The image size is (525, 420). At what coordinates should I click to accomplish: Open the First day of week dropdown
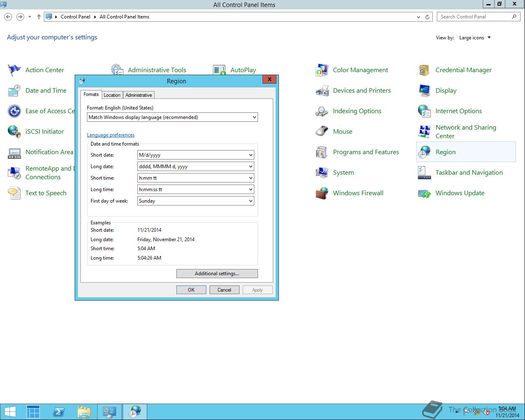196,201
